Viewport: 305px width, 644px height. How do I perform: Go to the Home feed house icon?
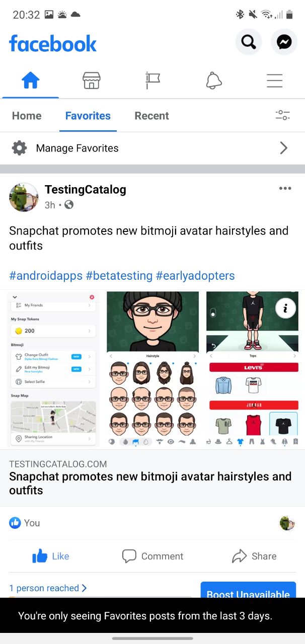pos(31,80)
